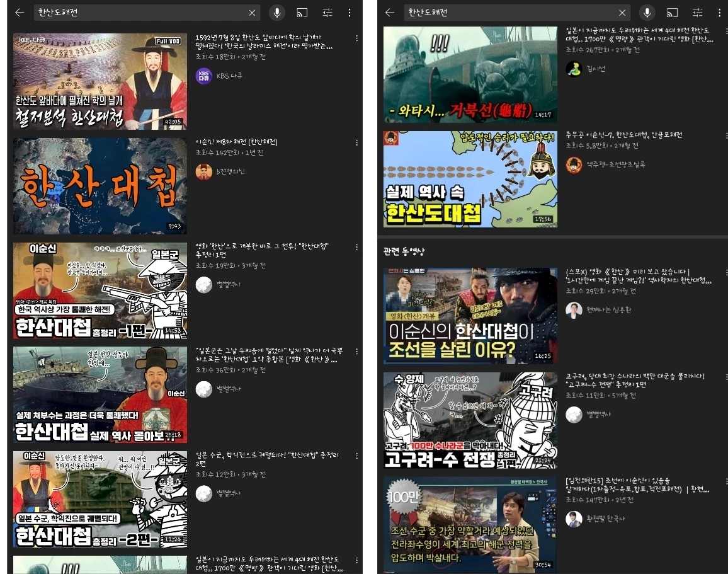The image size is (728, 574).
Task: Open 김시선 channel avatar
Action: click(574, 69)
